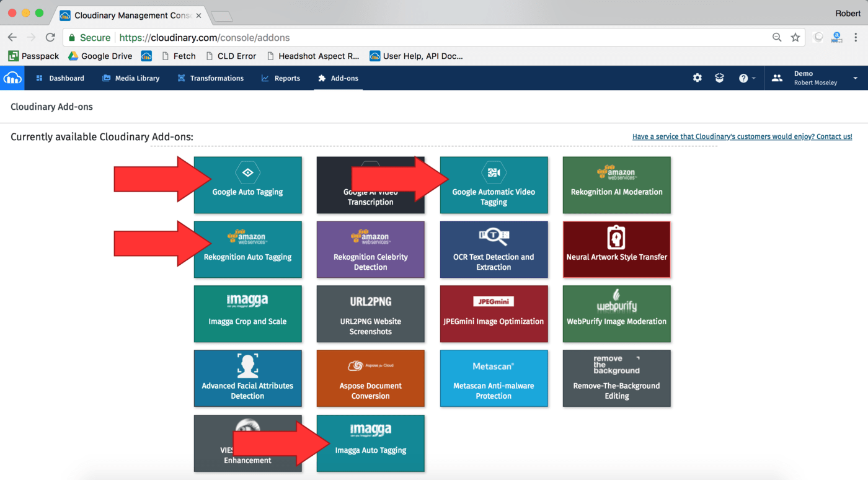Open the User Help, API Doc... bookmark
Viewport: 868px width, 480px height.
coord(416,56)
